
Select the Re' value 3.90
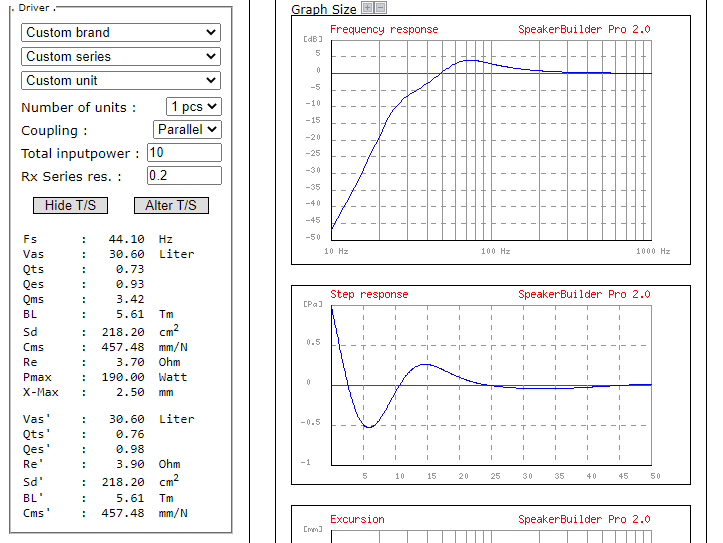(x=130, y=464)
